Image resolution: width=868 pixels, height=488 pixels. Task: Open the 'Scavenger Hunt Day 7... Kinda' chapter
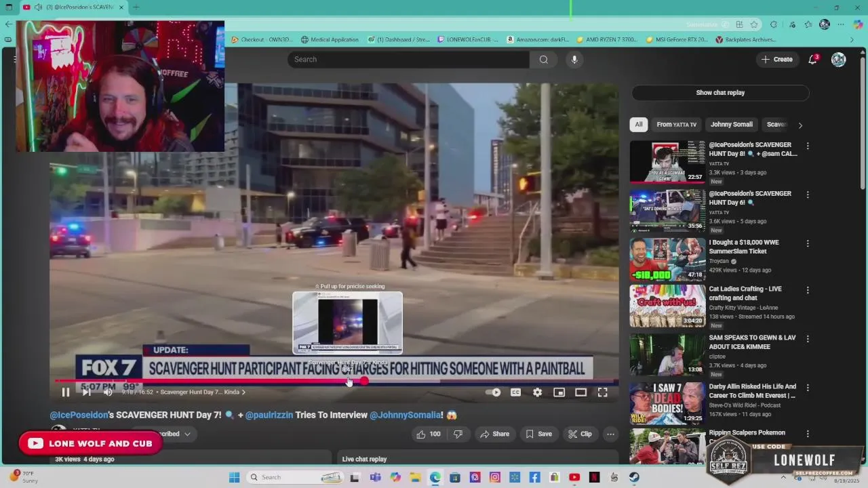pyautogui.click(x=203, y=392)
